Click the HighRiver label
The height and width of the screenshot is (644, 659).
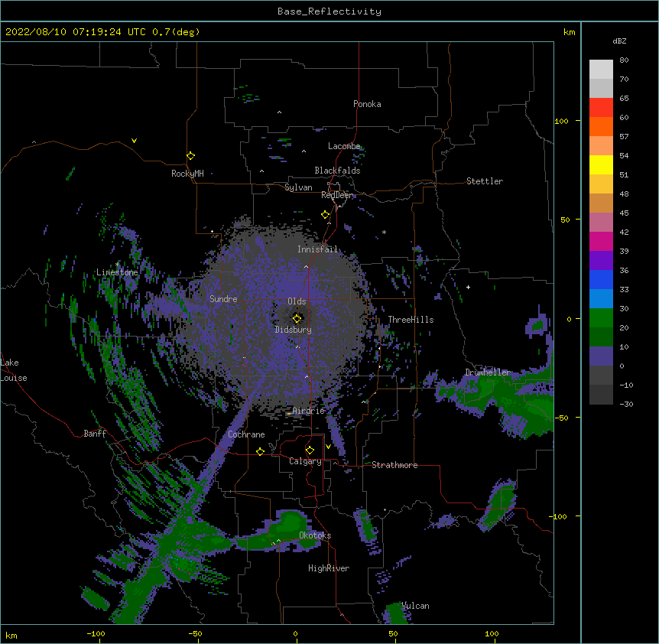[x=329, y=568]
